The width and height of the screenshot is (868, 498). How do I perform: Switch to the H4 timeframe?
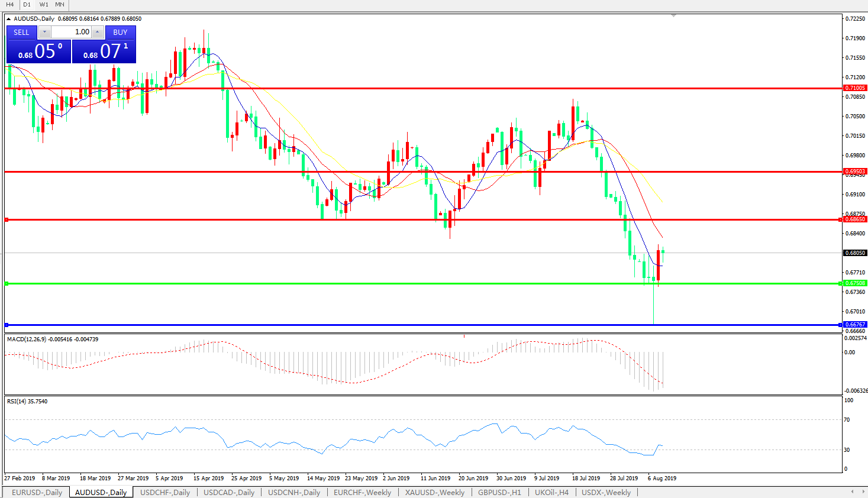coord(10,4)
